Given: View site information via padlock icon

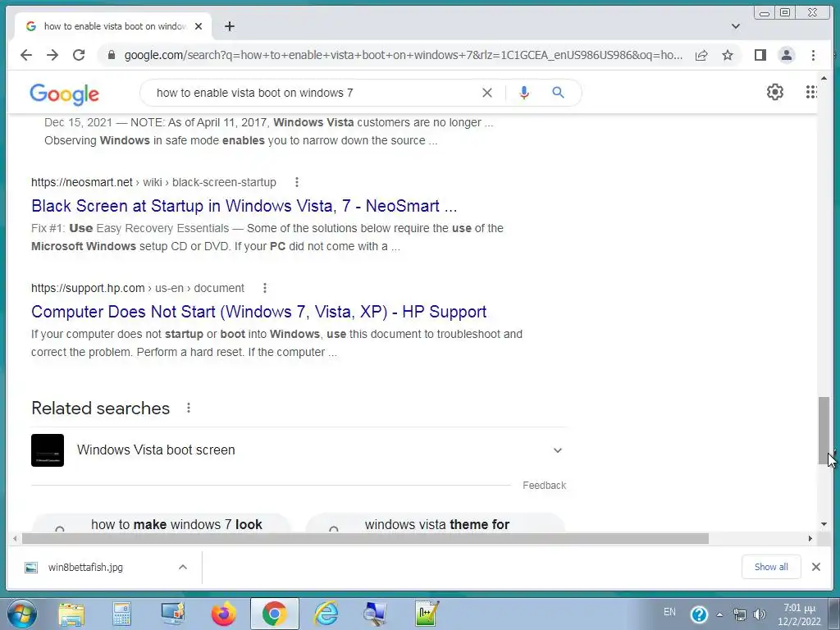Looking at the screenshot, I should click(112, 55).
